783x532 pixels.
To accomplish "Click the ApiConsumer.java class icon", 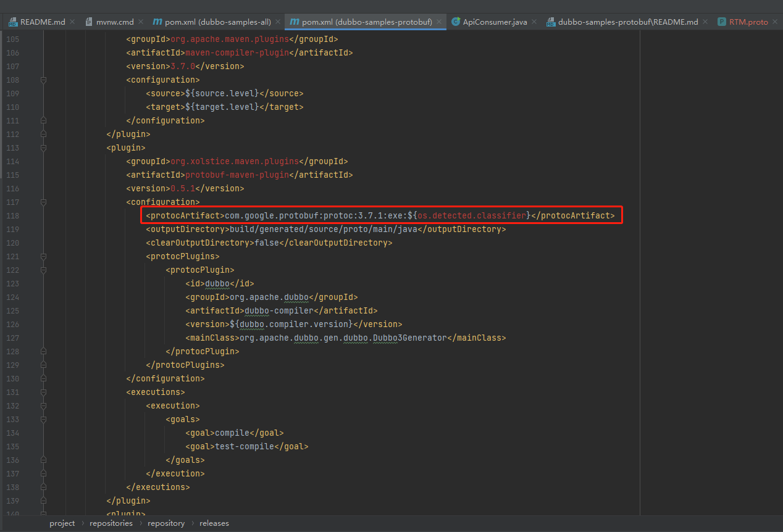I will (x=456, y=22).
